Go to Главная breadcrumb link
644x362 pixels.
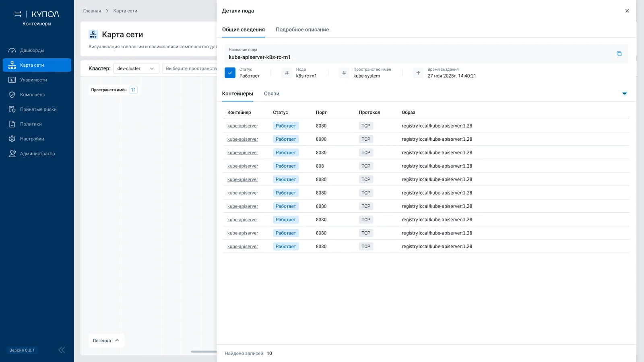point(92,11)
